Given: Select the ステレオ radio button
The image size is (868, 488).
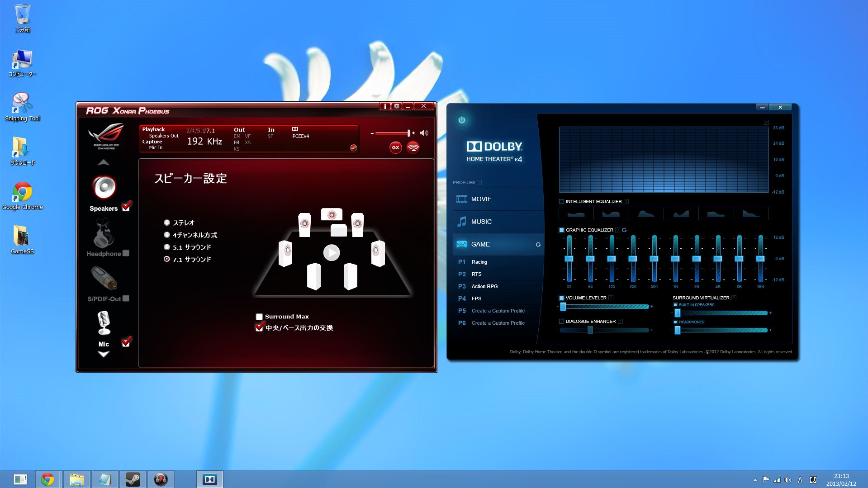Looking at the screenshot, I should 167,223.
